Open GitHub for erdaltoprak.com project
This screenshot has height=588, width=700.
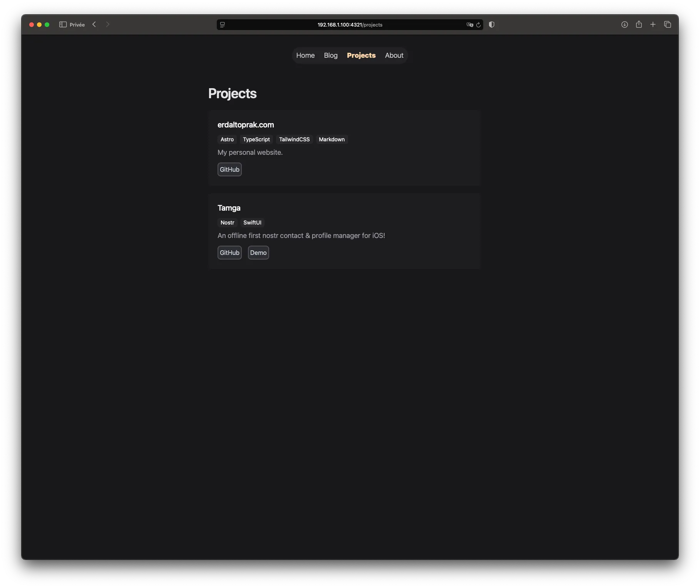[229, 169]
